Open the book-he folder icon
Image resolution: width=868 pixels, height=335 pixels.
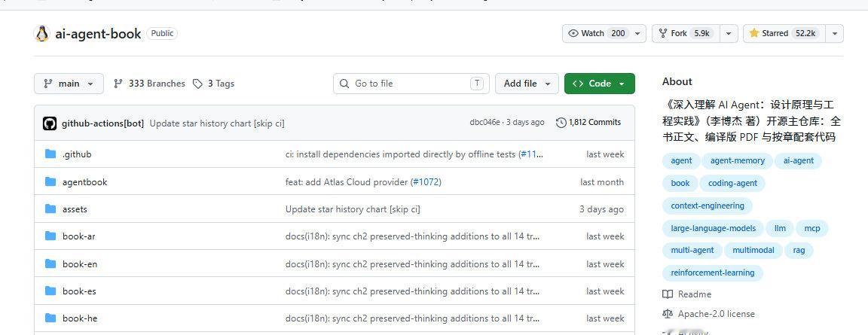point(50,318)
